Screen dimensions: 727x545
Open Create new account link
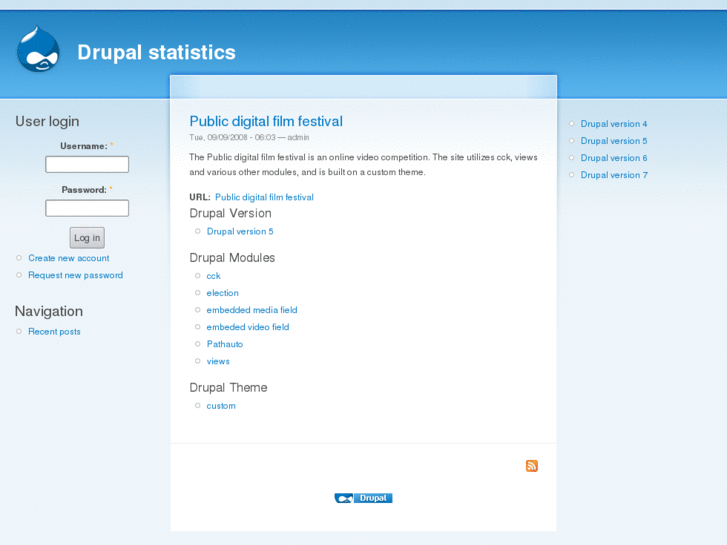69,258
